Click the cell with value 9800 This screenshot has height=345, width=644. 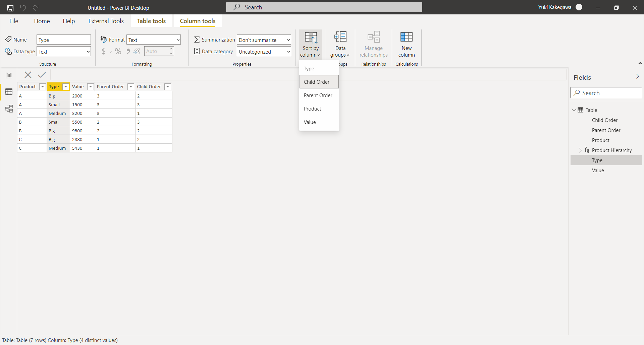pos(82,131)
